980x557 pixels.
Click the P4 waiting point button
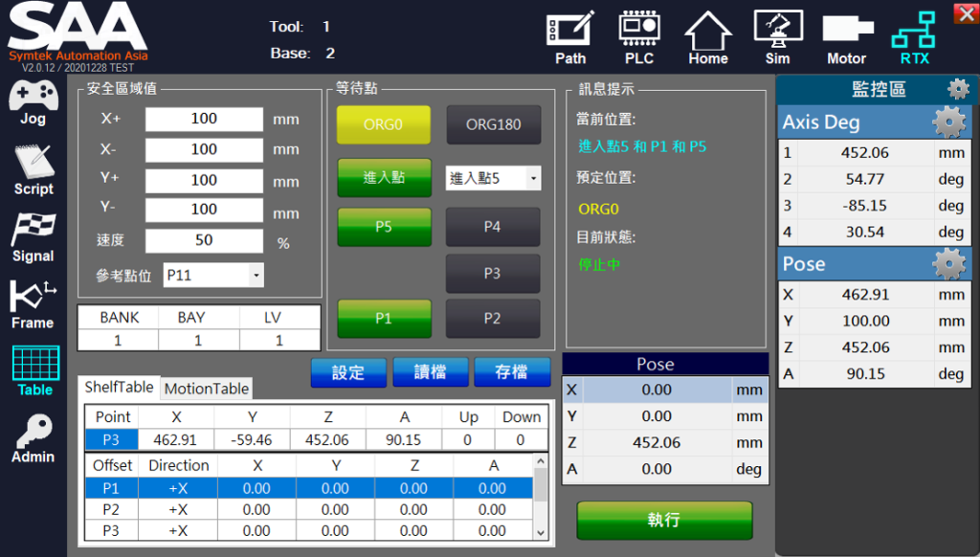click(x=493, y=227)
